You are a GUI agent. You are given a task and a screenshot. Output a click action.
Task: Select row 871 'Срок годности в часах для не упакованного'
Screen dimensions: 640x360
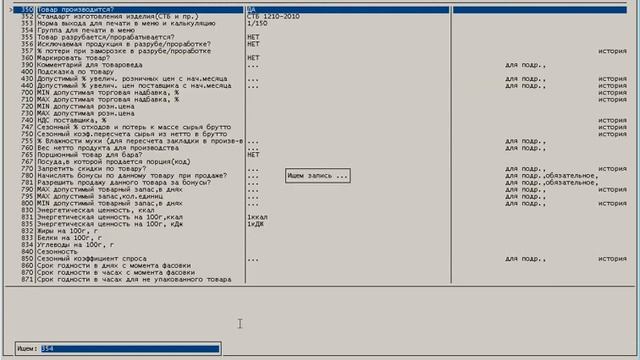click(x=320, y=280)
